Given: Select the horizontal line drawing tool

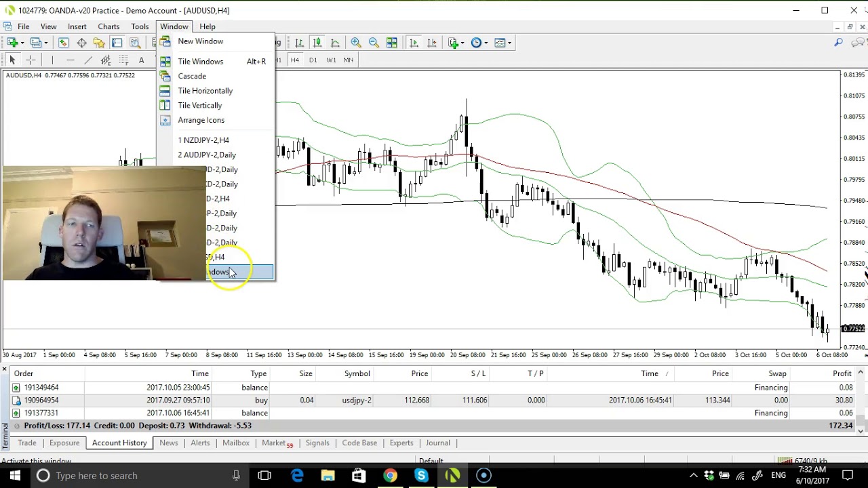Looking at the screenshot, I should click(x=70, y=60).
